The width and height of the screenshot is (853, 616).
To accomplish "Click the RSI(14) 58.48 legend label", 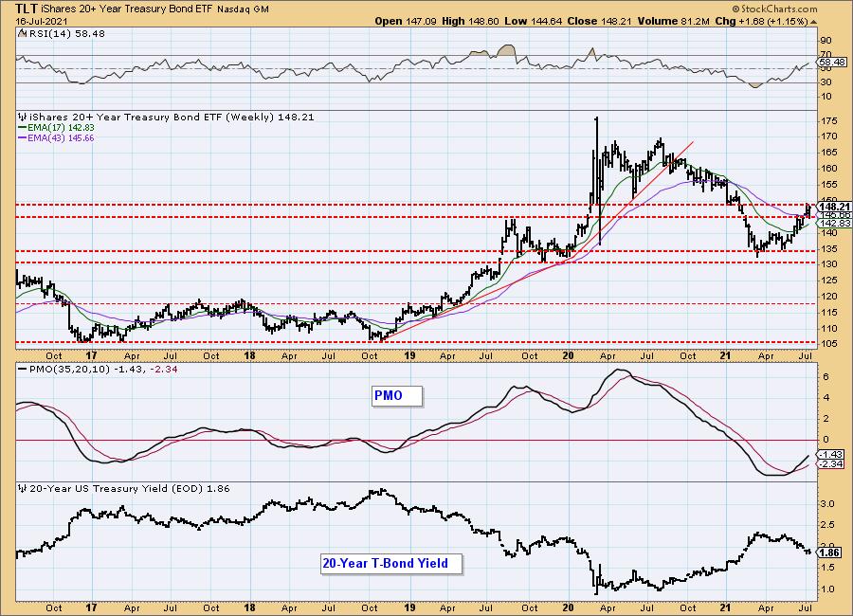I will 65,34.
